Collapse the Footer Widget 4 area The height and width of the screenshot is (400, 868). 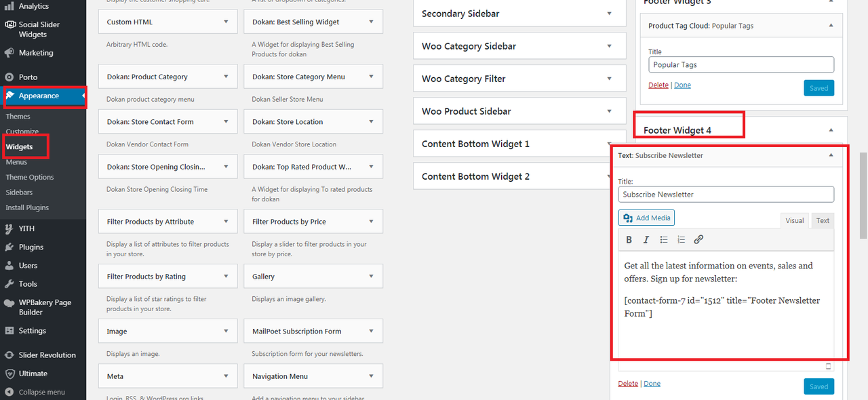[x=831, y=130]
